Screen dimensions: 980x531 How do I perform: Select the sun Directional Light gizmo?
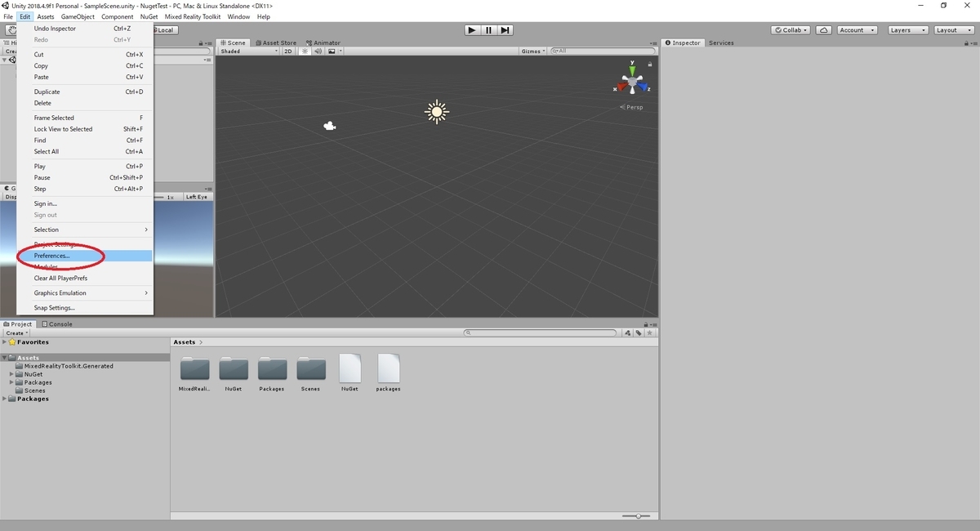click(437, 112)
